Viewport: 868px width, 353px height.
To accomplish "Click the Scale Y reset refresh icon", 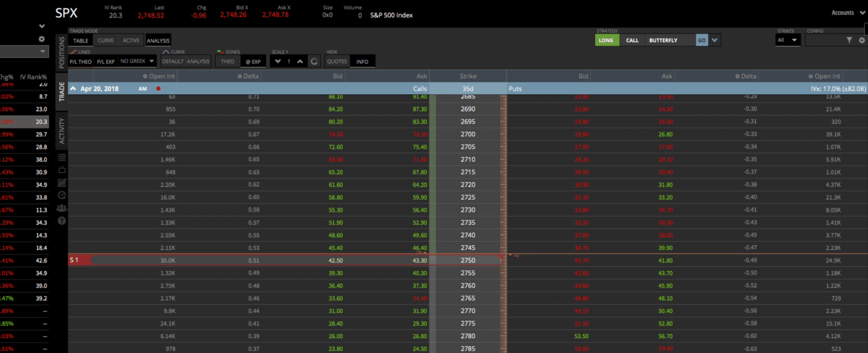I will point(314,61).
